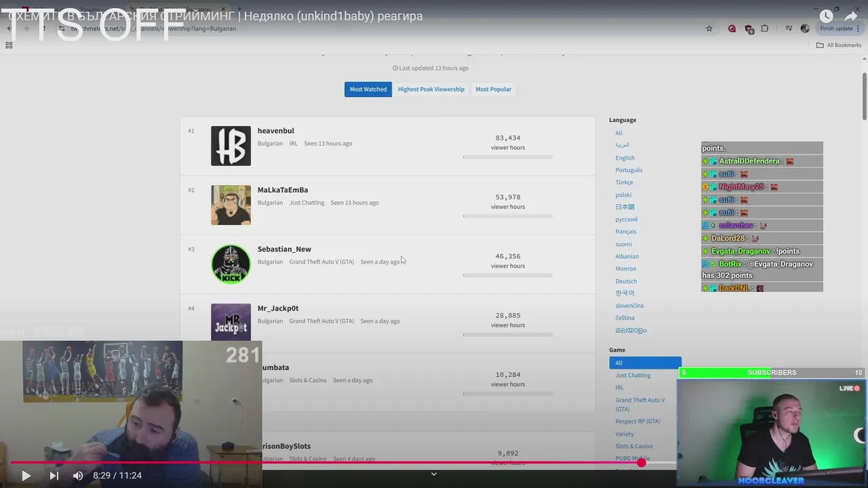
Task: Select All under the Game filter
Action: 645,363
